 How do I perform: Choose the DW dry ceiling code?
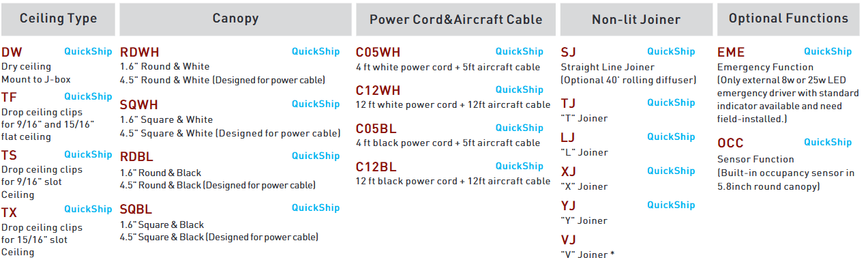[x=12, y=53]
